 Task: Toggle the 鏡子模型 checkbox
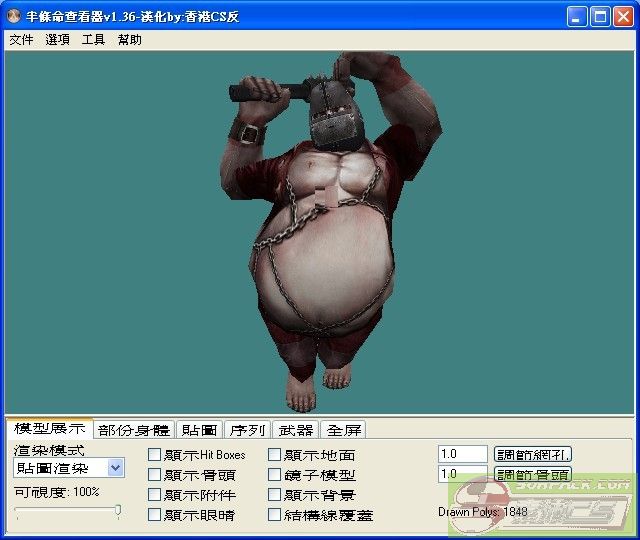(275, 475)
